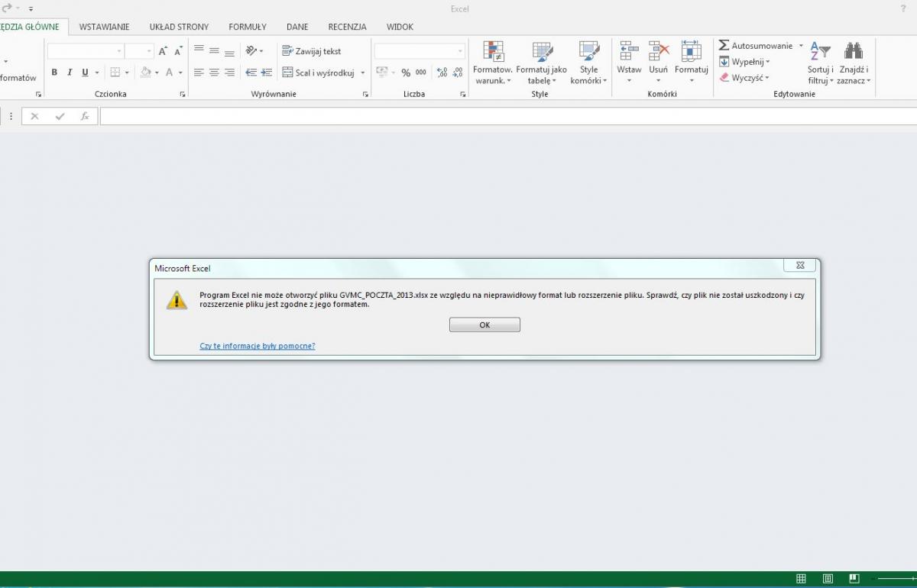
Task: Center text horizontally
Action: tap(214, 73)
